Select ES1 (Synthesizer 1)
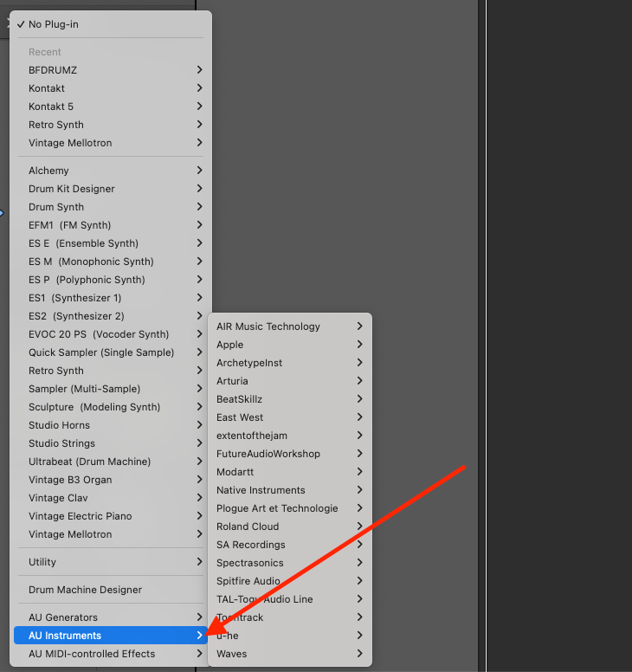The image size is (632, 672). [x=111, y=298]
